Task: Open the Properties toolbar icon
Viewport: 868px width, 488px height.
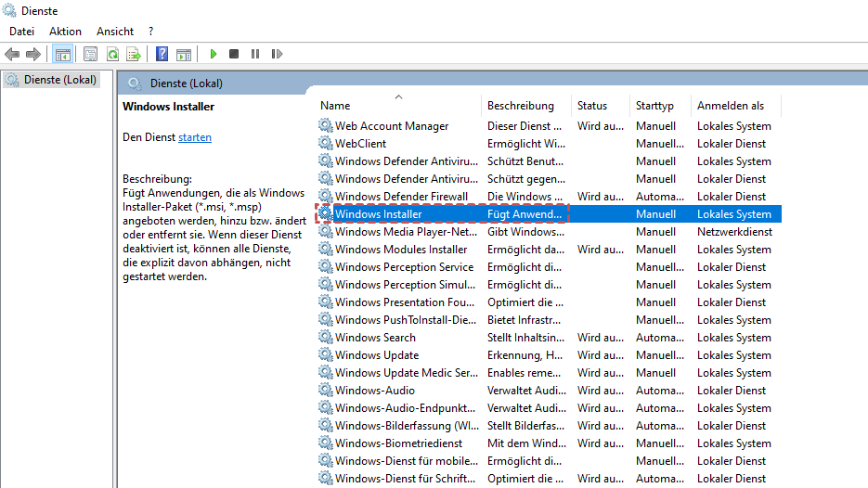Action: [90, 54]
